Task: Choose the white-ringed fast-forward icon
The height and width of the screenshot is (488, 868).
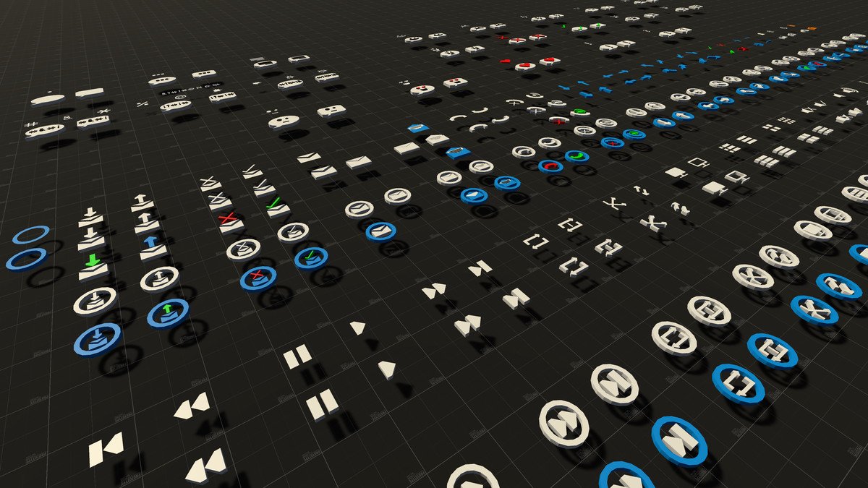Action: (x=564, y=424)
